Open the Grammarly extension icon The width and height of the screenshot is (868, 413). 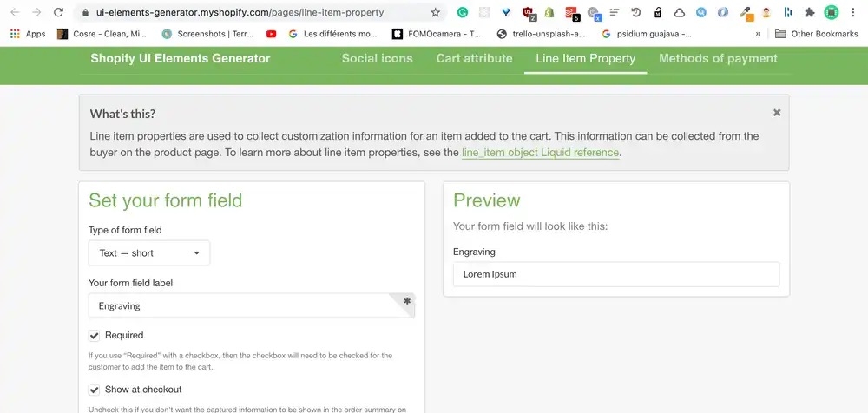(x=462, y=13)
